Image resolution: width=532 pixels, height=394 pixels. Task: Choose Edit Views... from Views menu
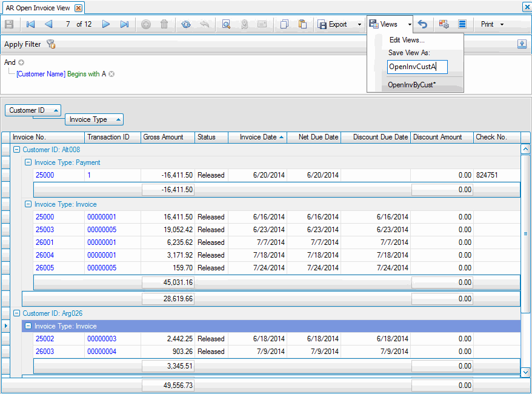(x=407, y=40)
